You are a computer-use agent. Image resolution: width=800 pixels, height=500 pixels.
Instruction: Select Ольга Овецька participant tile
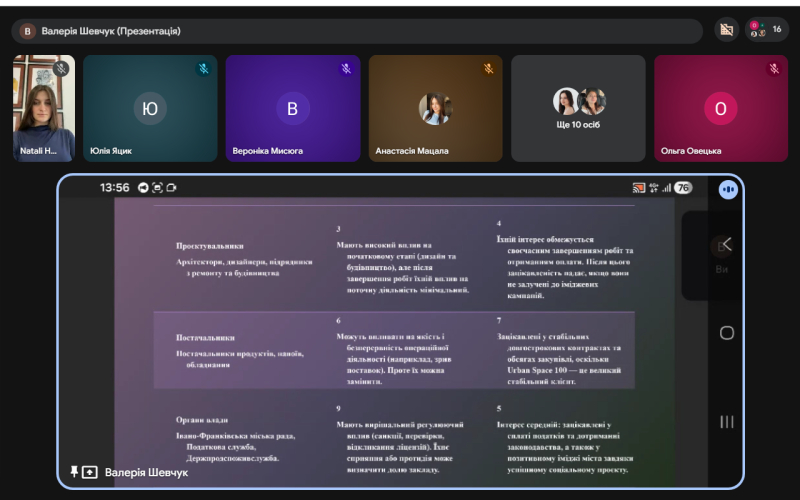720,108
